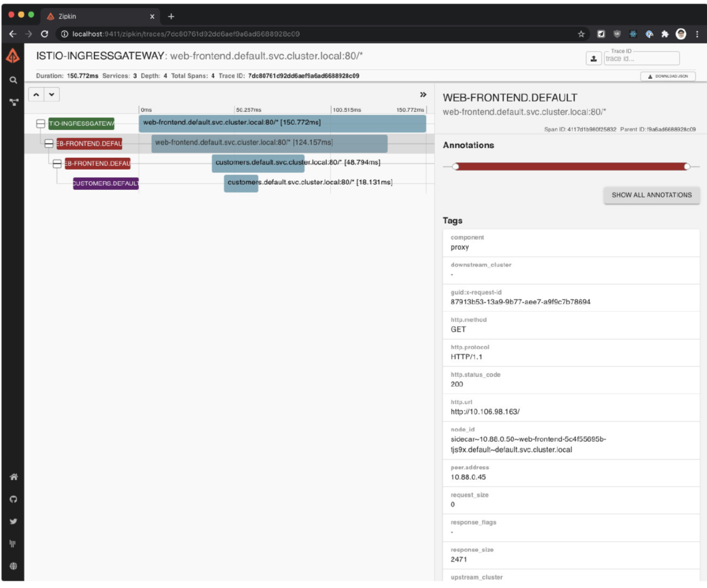Open a new browser tab with the plus

[171, 16]
